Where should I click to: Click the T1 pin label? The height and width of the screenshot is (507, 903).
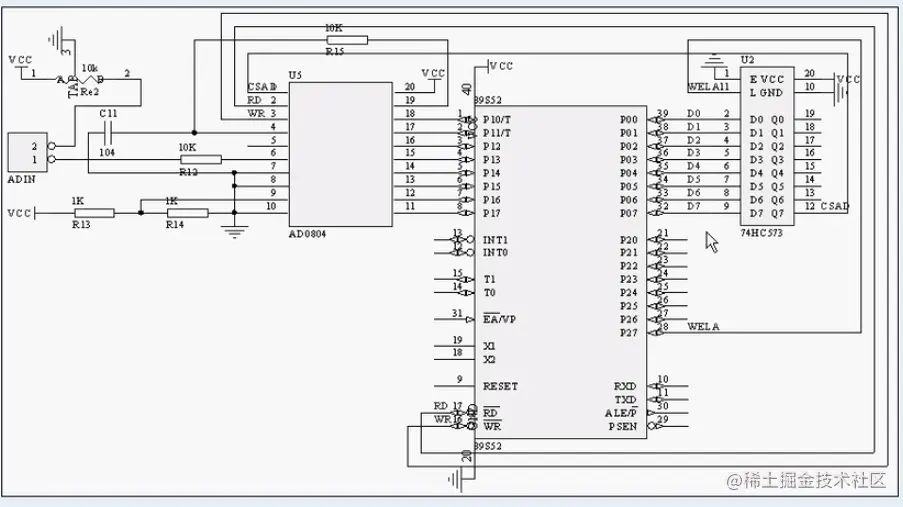(489, 279)
